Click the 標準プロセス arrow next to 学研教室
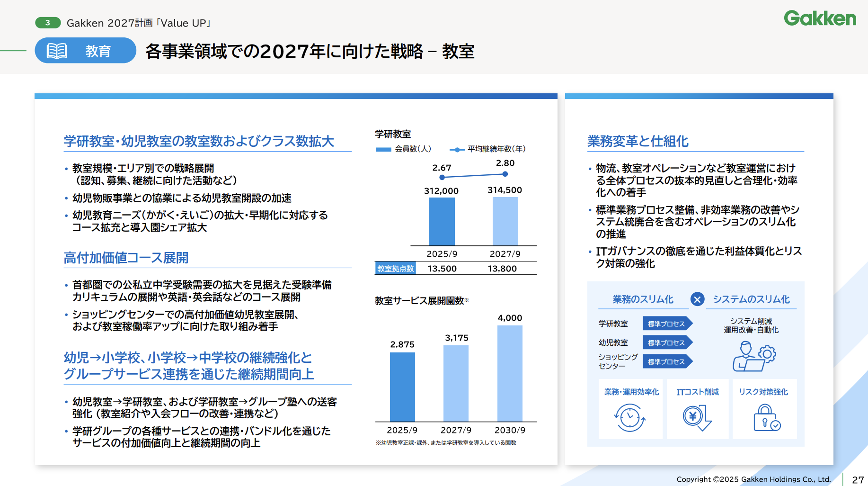868x486 pixels. click(667, 324)
